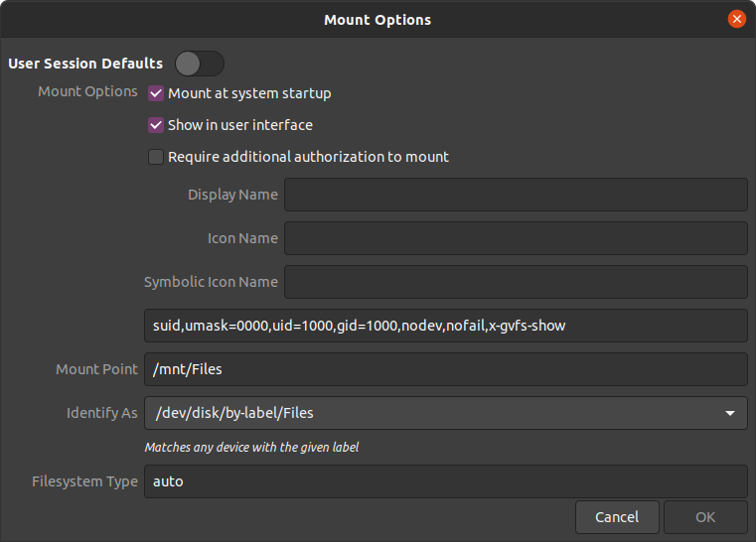
Task: Click the Filesystem Type field
Action: (445, 481)
